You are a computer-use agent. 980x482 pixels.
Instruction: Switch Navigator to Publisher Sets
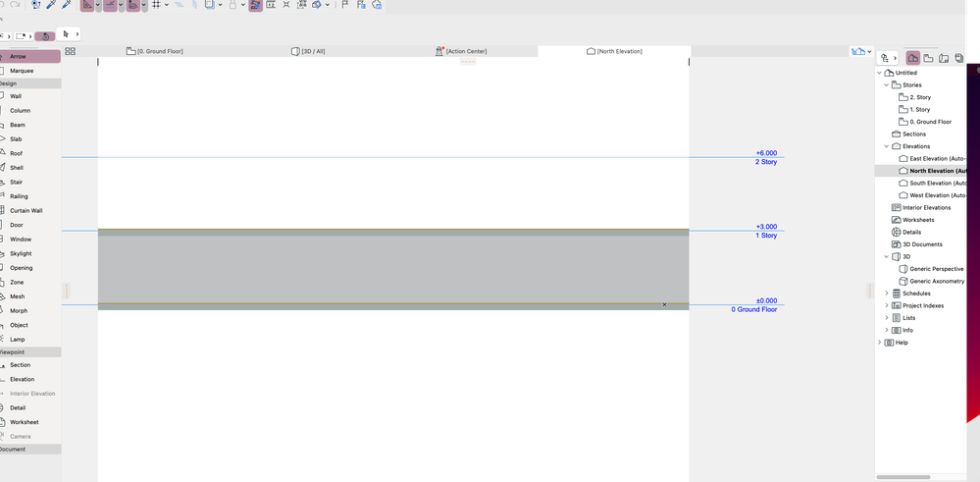click(958, 58)
